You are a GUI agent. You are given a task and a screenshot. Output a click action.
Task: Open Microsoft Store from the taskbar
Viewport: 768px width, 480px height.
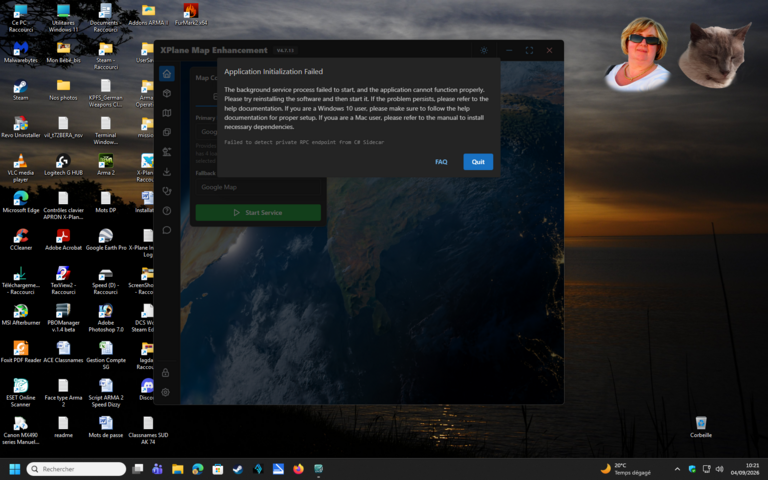(217, 469)
